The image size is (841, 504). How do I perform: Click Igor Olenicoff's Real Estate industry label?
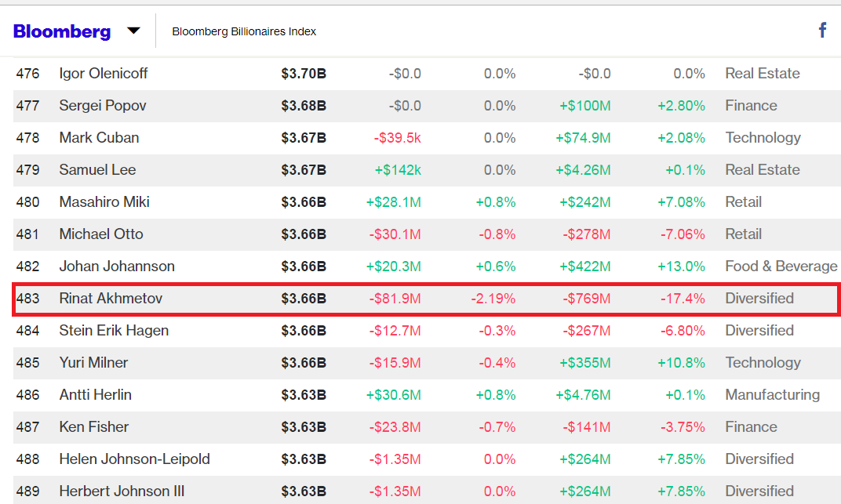[x=763, y=74]
